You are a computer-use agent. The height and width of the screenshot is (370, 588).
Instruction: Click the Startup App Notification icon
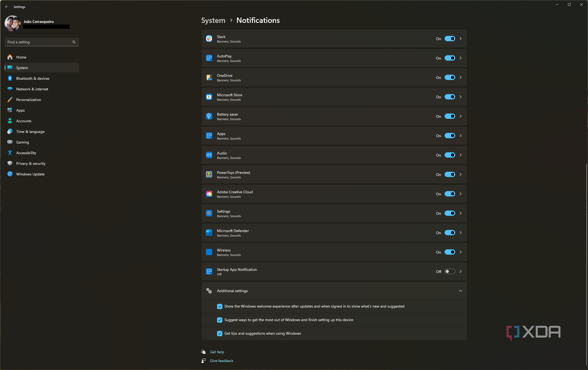(209, 271)
